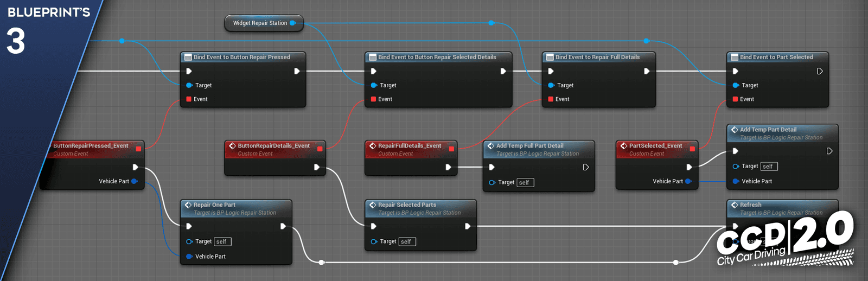Click exec input pin of Add Temp Full Part Detail
This screenshot has height=281, width=868.
click(492, 167)
